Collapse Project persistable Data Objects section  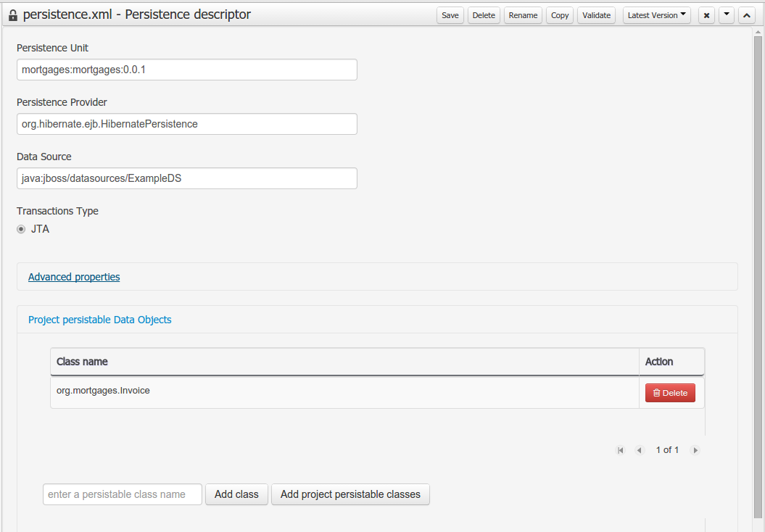click(x=100, y=320)
